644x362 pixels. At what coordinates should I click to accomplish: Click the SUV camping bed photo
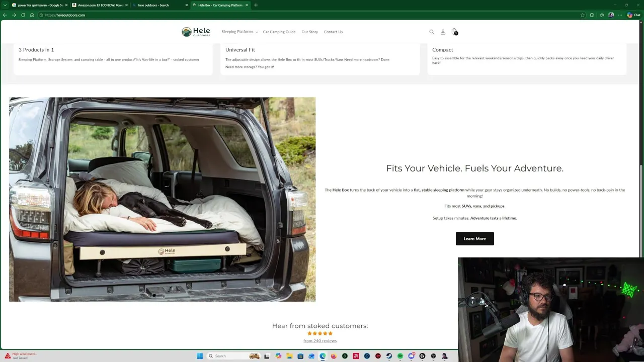162,199
